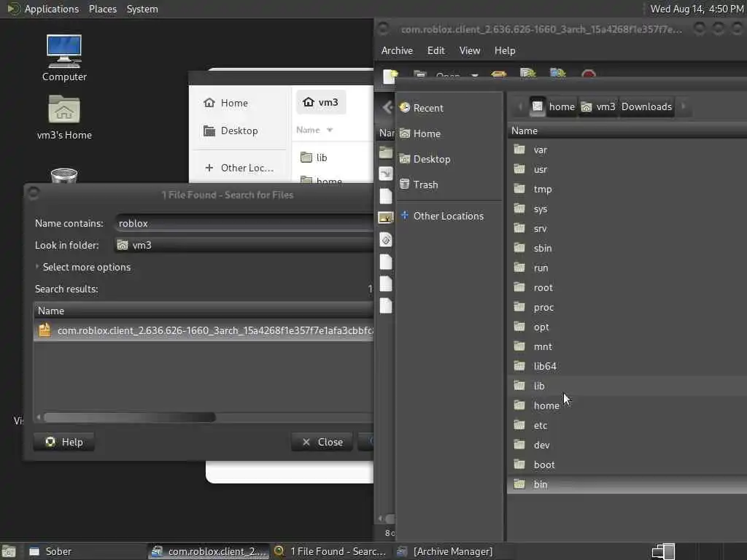Open the Computer desktop icon
Image resolution: width=747 pixels, height=560 pixels.
(64, 58)
